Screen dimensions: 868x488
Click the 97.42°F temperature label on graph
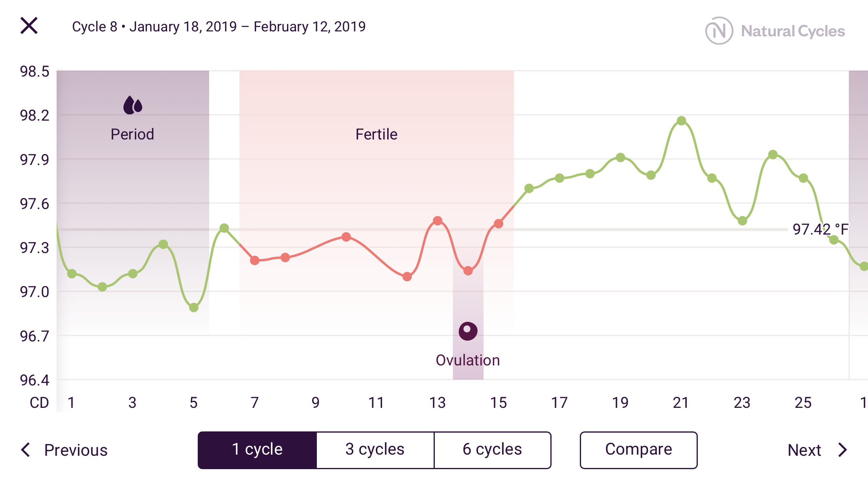(x=820, y=229)
